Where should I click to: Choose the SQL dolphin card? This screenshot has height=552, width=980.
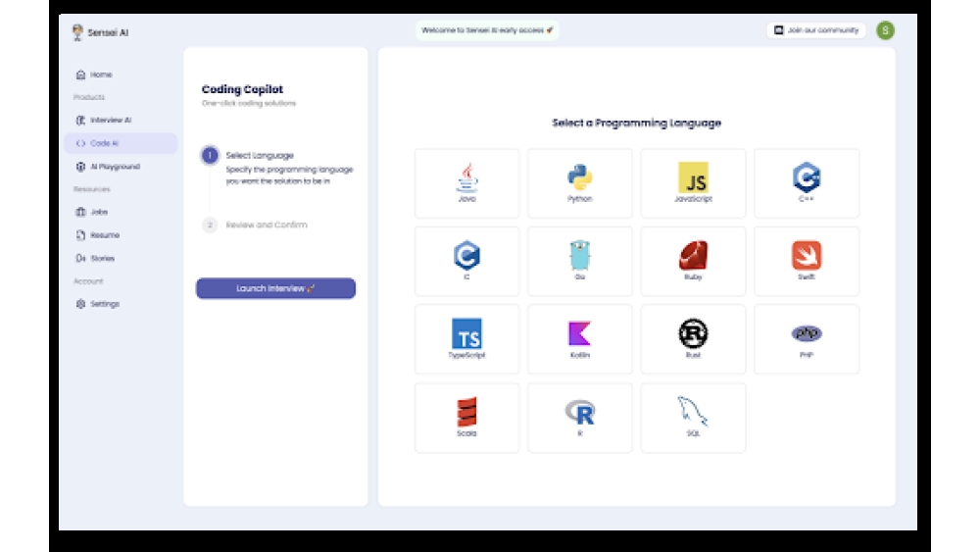[x=693, y=418]
